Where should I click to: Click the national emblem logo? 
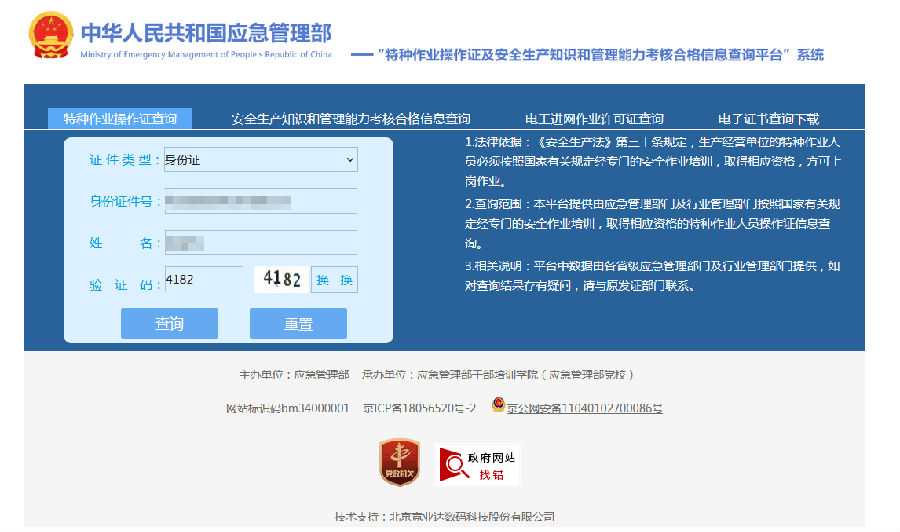pyautogui.click(x=49, y=37)
